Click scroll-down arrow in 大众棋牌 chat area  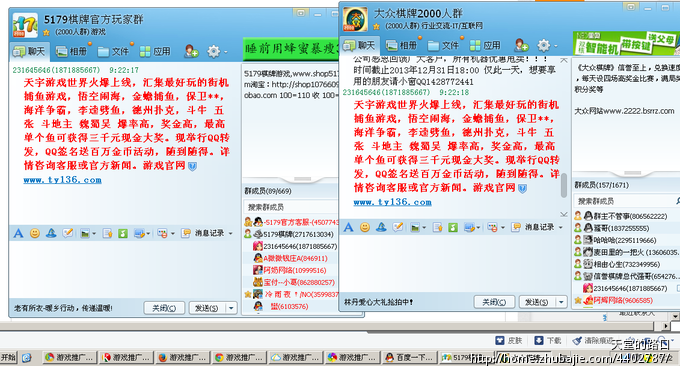[564, 214]
